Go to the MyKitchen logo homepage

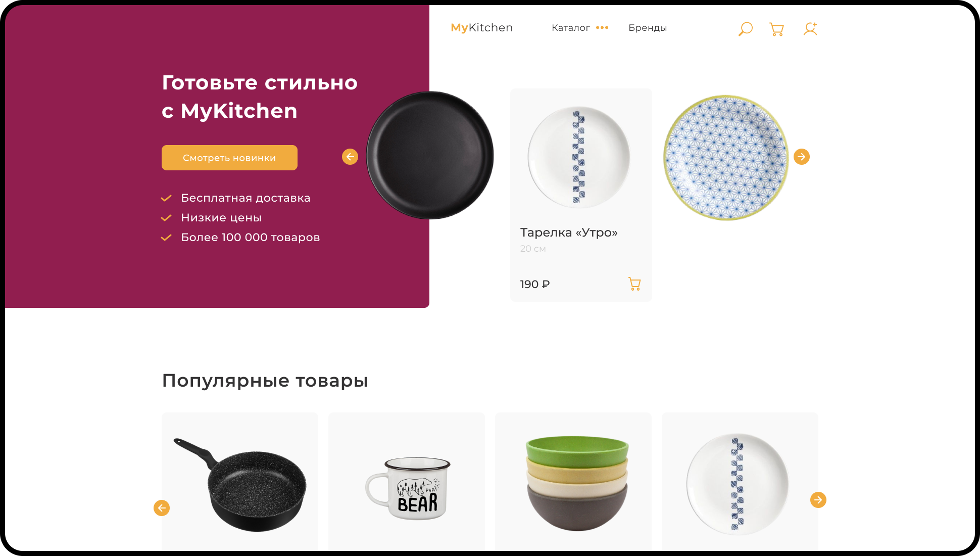point(482,28)
